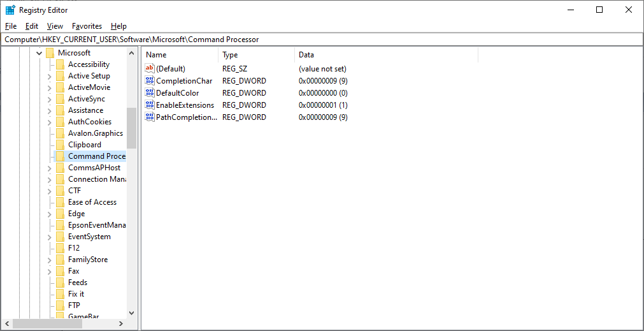This screenshot has width=644, height=331.
Task: Select the EventSystem key in tree
Action: click(89, 237)
